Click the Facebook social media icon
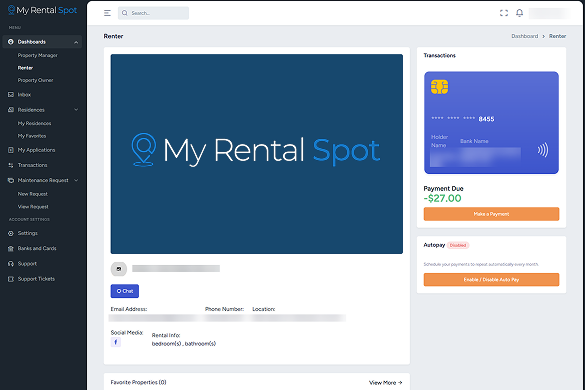Screen dimensions: 585x390 pos(116,342)
